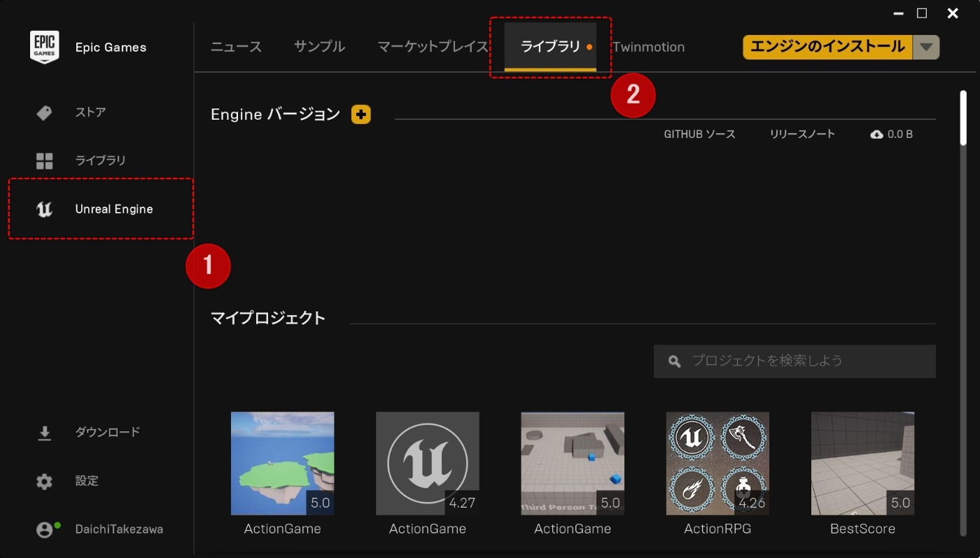Focus the プロジェクトを検索しよう search field
Image resolution: width=980 pixels, height=558 pixels.
click(794, 361)
